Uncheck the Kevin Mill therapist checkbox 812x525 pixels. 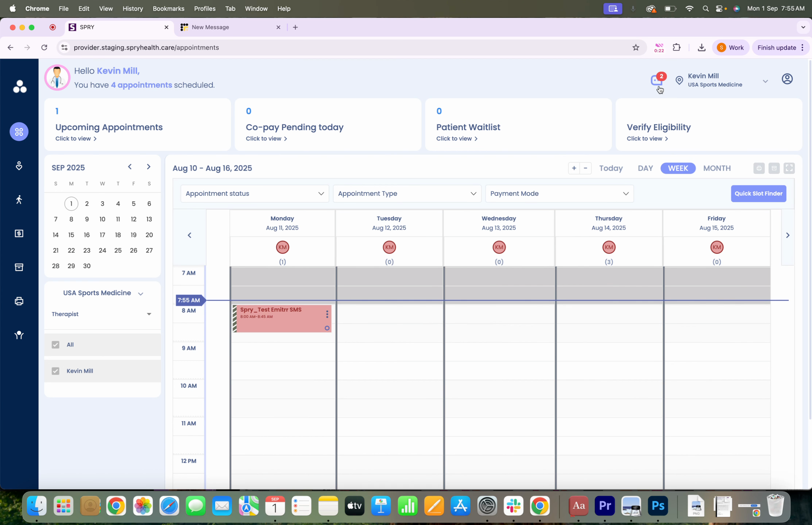coord(55,371)
